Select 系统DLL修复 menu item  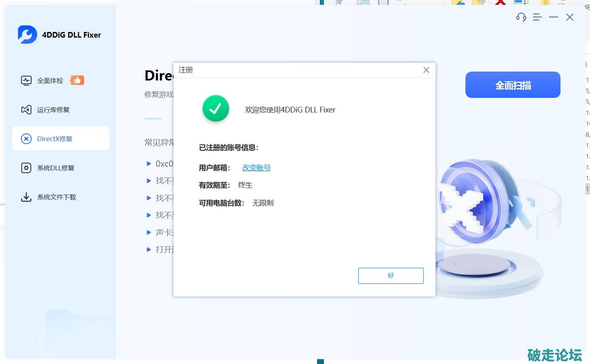click(56, 168)
